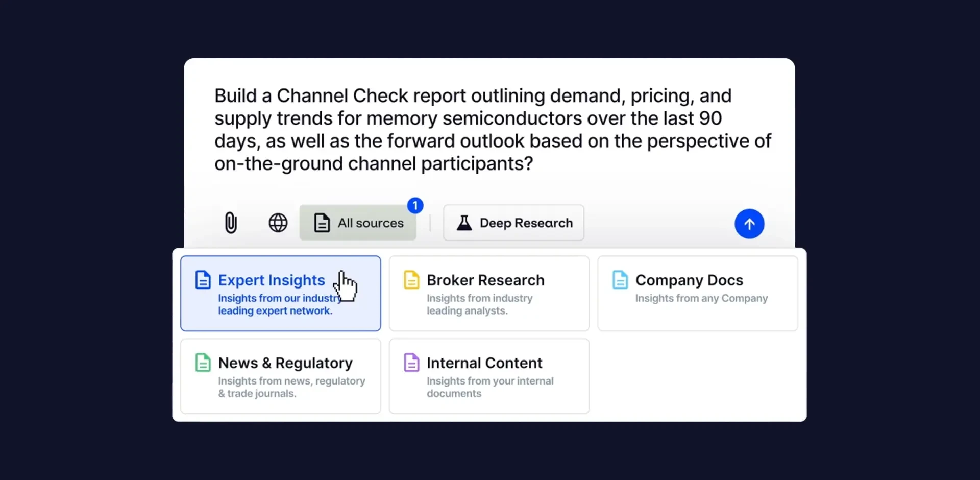Image resolution: width=980 pixels, height=480 pixels.
Task: Enable the Broker Research source title
Action: [x=485, y=280]
